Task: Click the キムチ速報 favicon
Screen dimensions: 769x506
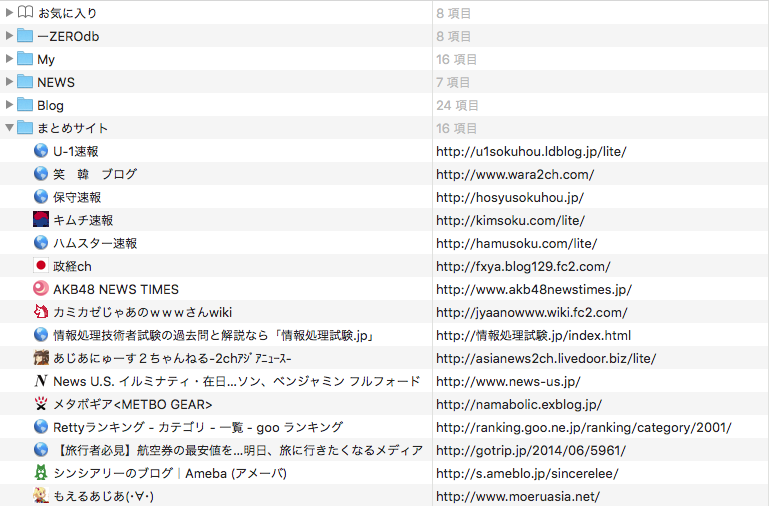Action: tap(41, 219)
